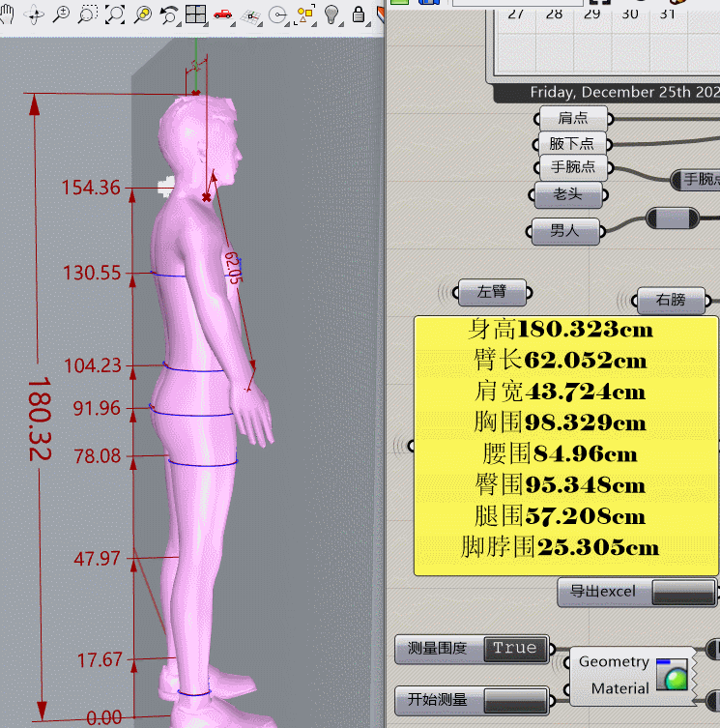
Task: Open the four viewports layout icon
Action: (x=195, y=15)
